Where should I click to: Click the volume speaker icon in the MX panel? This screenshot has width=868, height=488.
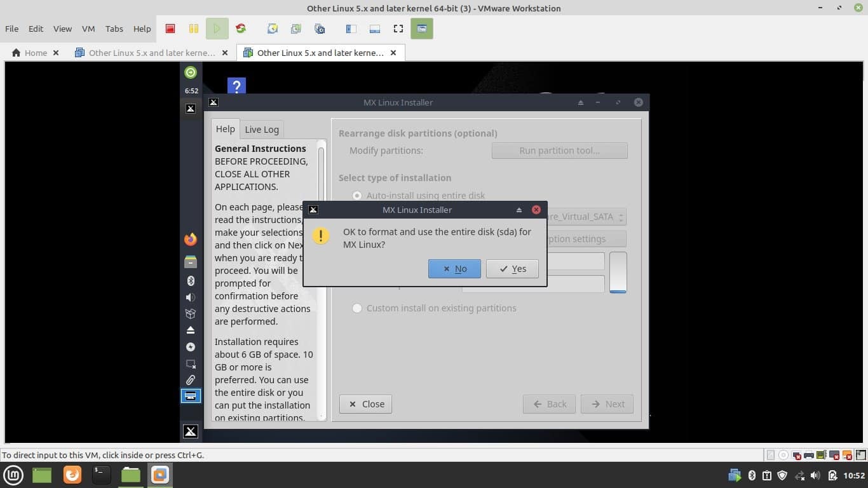click(x=191, y=297)
